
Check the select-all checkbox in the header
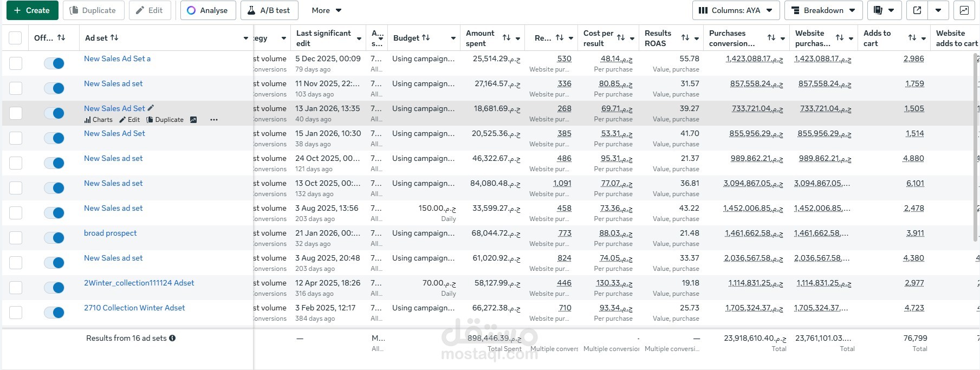click(x=16, y=38)
